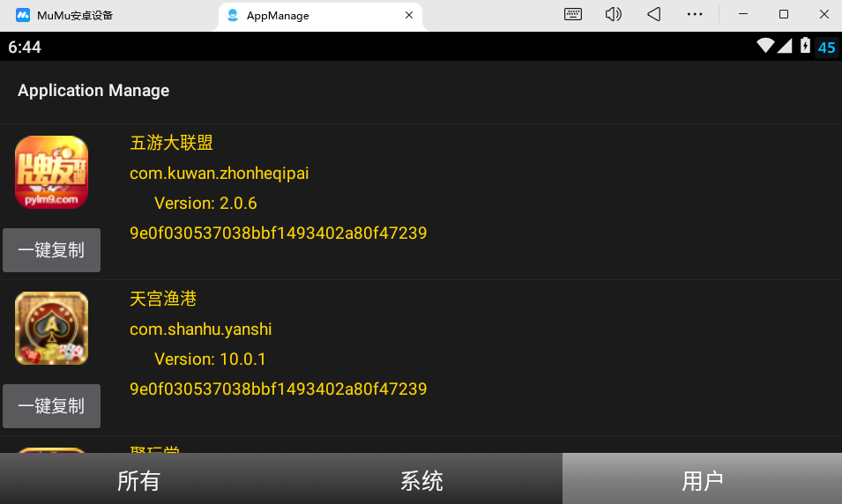Select the AppManage tab title

click(278, 15)
